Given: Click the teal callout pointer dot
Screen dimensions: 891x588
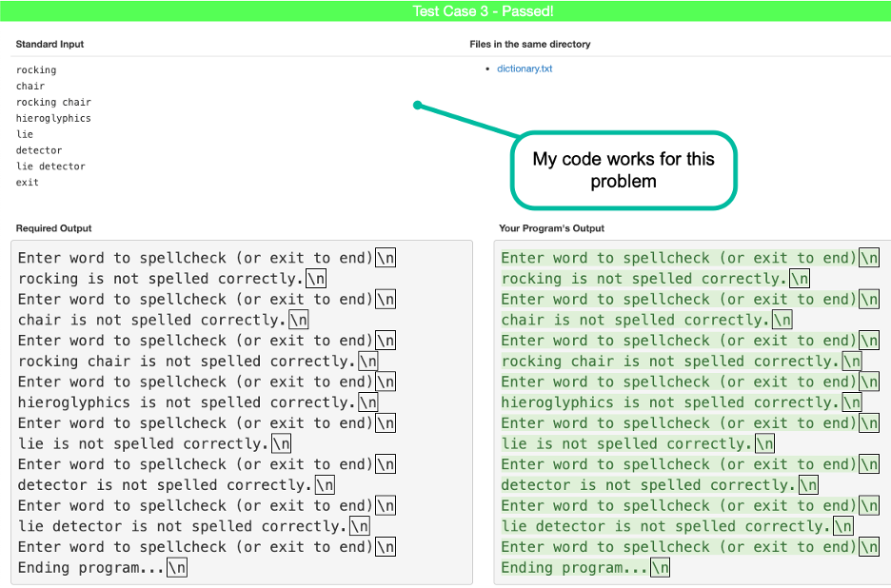Looking at the screenshot, I should 416,105.
